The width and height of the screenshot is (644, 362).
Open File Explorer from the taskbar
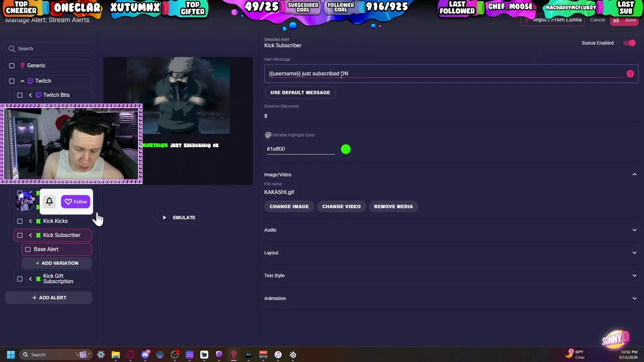[115, 354]
